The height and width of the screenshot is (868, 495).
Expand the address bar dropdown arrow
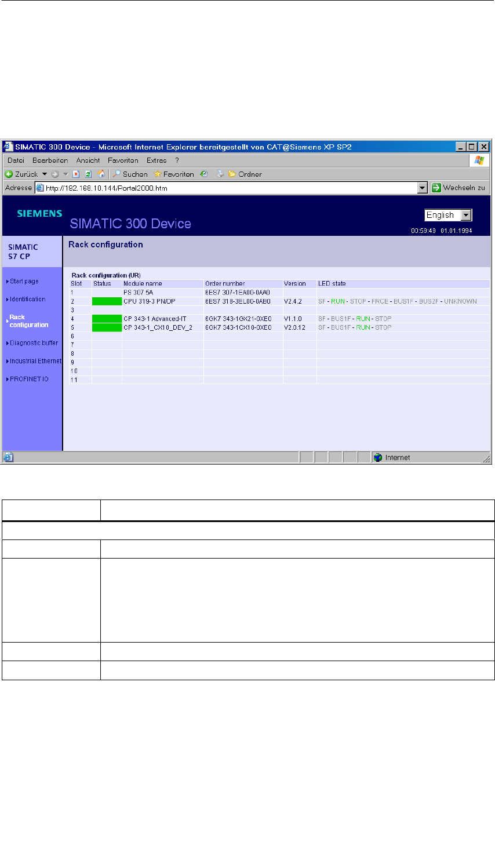pyautogui.click(x=423, y=188)
